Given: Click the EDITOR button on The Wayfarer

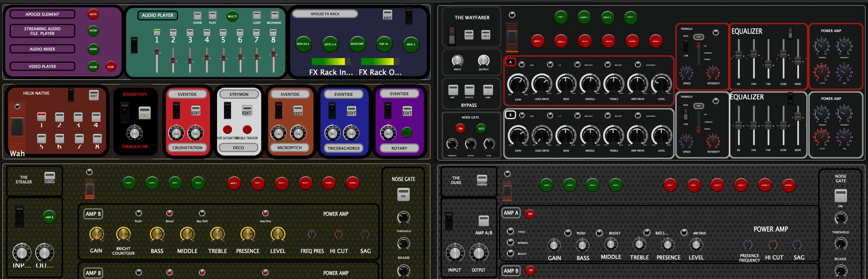Looking at the screenshot, I should pyautogui.click(x=469, y=34).
